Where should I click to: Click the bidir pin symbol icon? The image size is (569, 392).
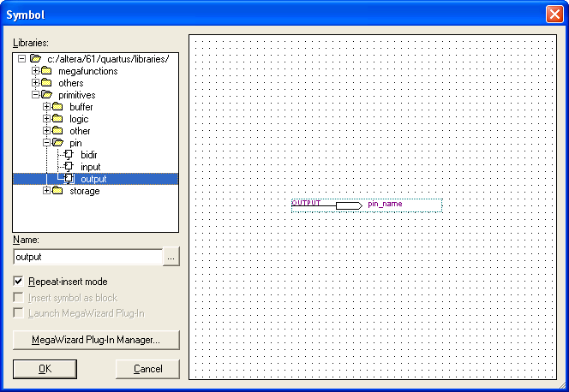(x=69, y=155)
